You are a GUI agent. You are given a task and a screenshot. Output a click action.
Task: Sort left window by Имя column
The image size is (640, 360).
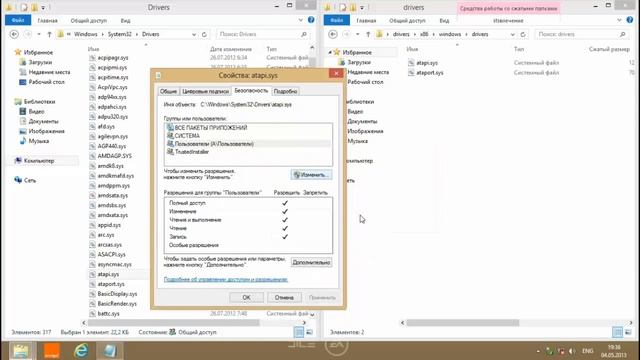pyautogui.click(x=93, y=49)
